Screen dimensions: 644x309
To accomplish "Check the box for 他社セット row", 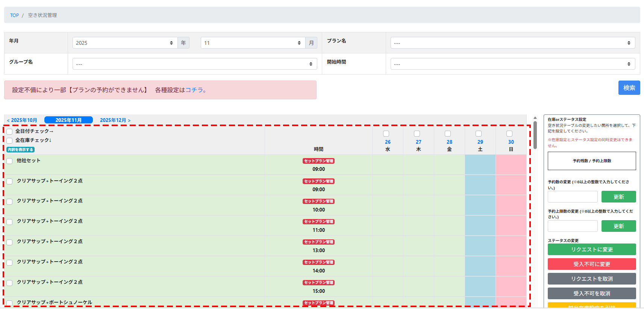I will pos(10,161).
